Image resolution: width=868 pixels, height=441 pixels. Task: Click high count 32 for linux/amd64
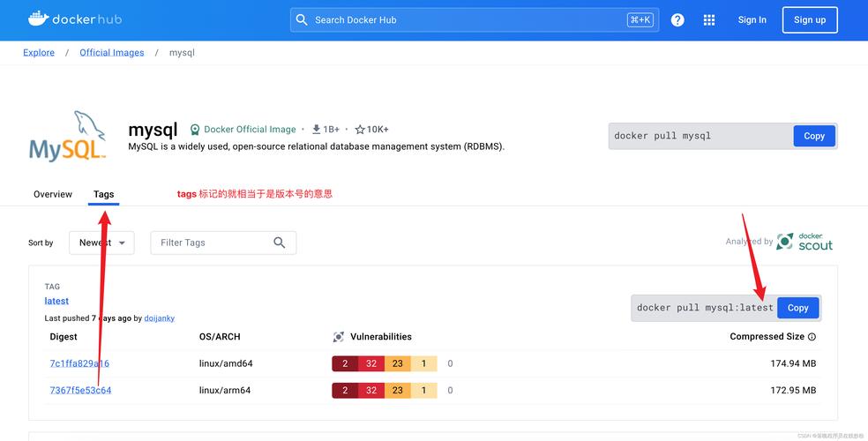370,363
